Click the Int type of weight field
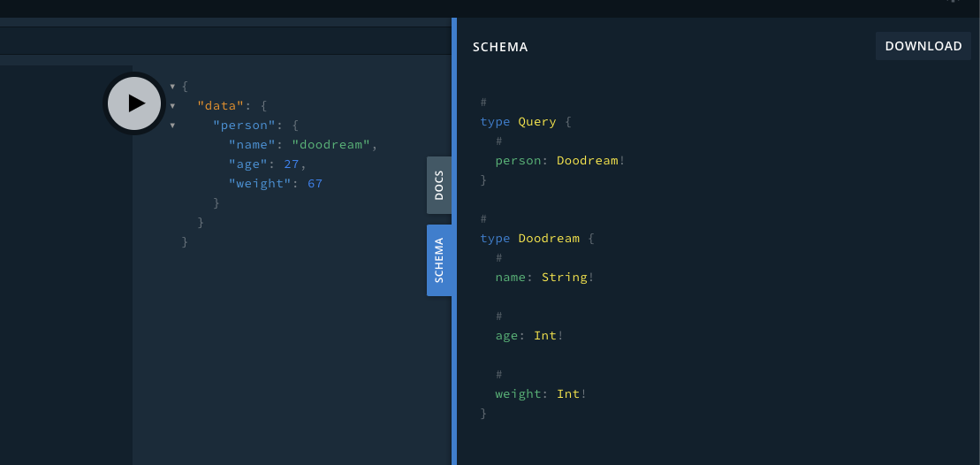Screen dimensions: 980x465 [568, 393]
